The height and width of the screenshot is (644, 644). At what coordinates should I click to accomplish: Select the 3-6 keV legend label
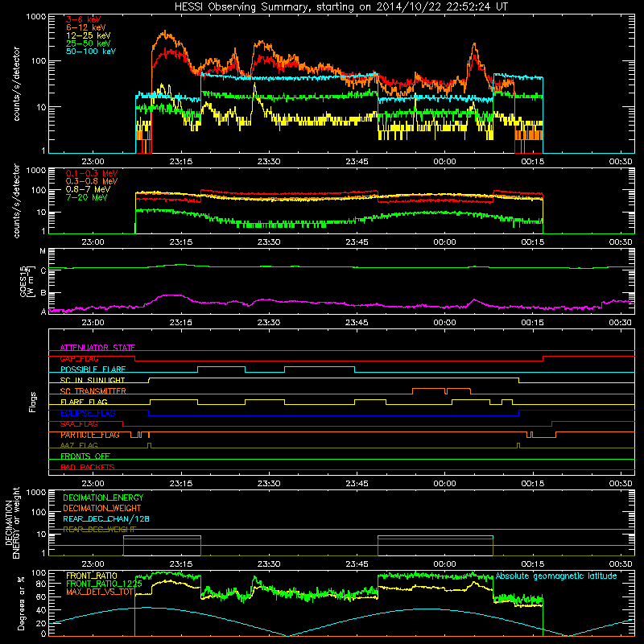84,19
